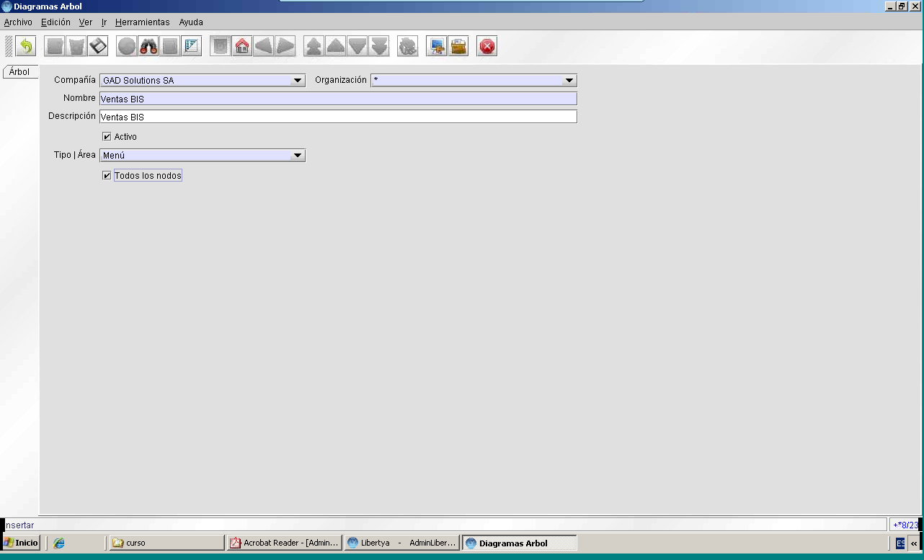The height and width of the screenshot is (560, 924).
Task: Click the ES language indicator in tray
Action: (900, 543)
